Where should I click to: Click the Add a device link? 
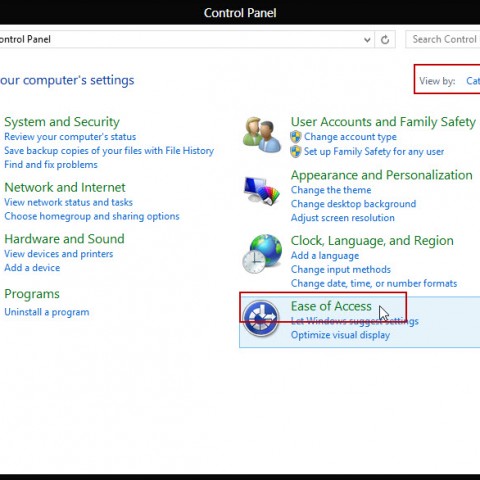click(x=32, y=268)
